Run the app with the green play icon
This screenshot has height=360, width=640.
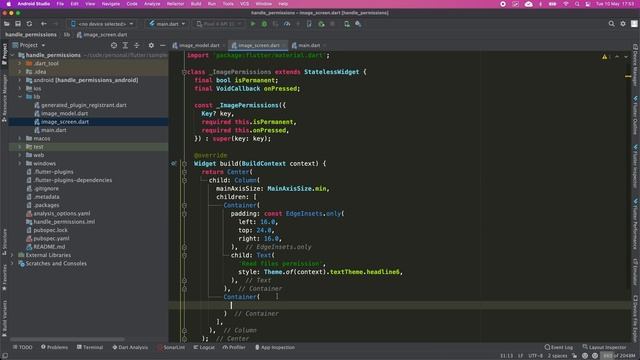(x=253, y=24)
